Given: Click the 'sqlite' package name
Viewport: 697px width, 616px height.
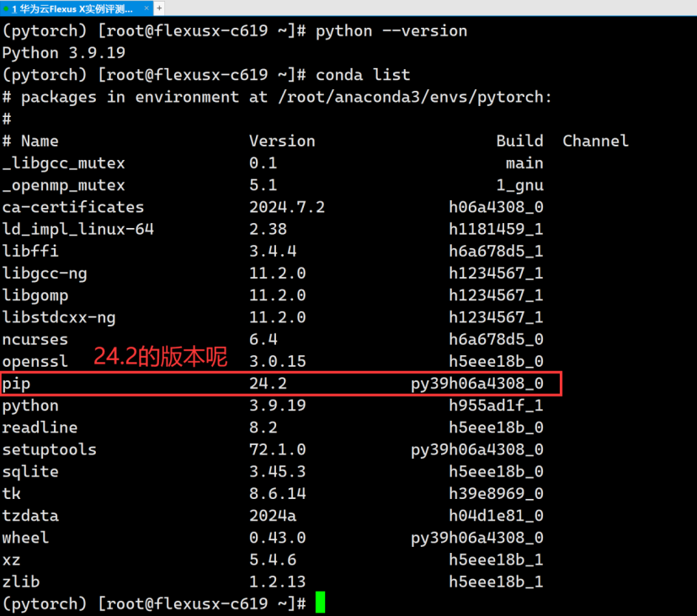Looking at the screenshot, I should pos(30,471).
